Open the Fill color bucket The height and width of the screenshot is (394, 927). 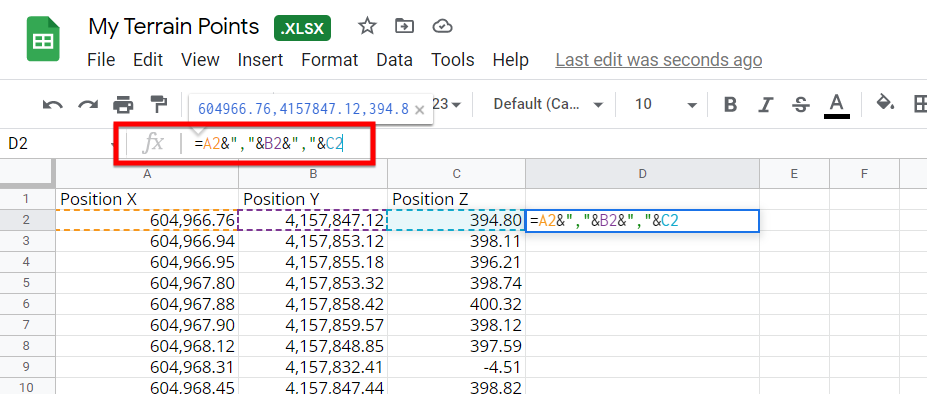tap(885, 103)
